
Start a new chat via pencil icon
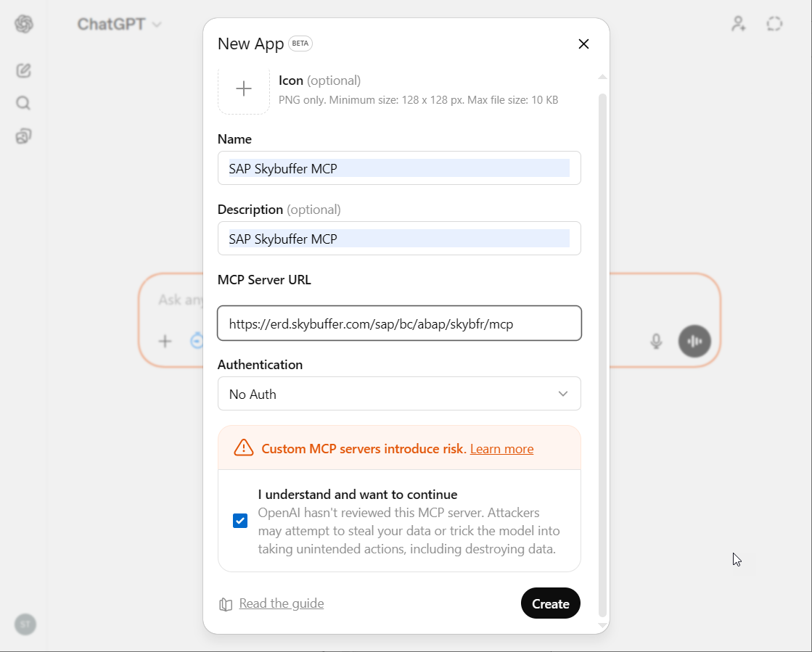24,70
